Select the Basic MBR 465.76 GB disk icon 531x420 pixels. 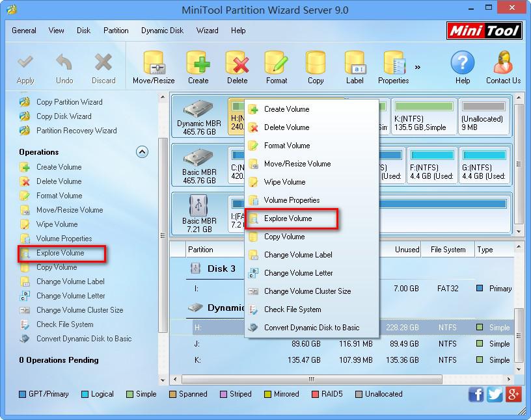(x=198, y=158)
